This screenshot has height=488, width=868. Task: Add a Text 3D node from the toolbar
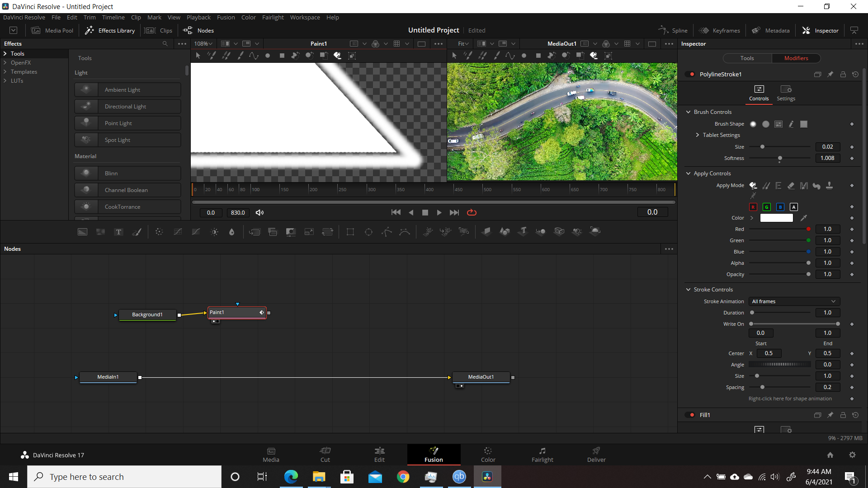tap(523, 231)
